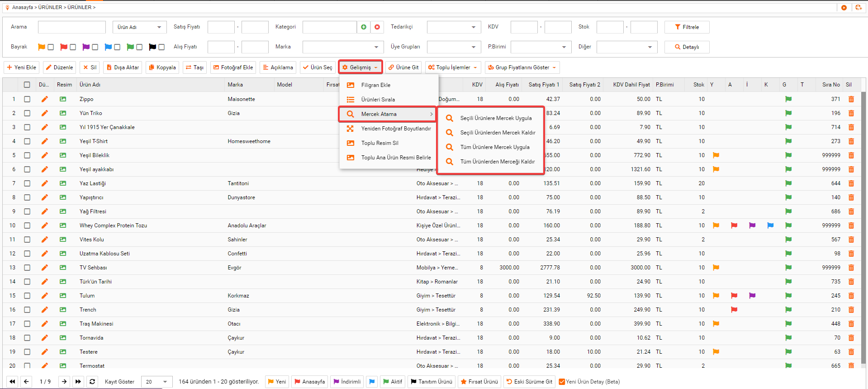Delete Zippo using trash icon
The height and width of the screenshot is (389, 868).
(x=851, y=99)
